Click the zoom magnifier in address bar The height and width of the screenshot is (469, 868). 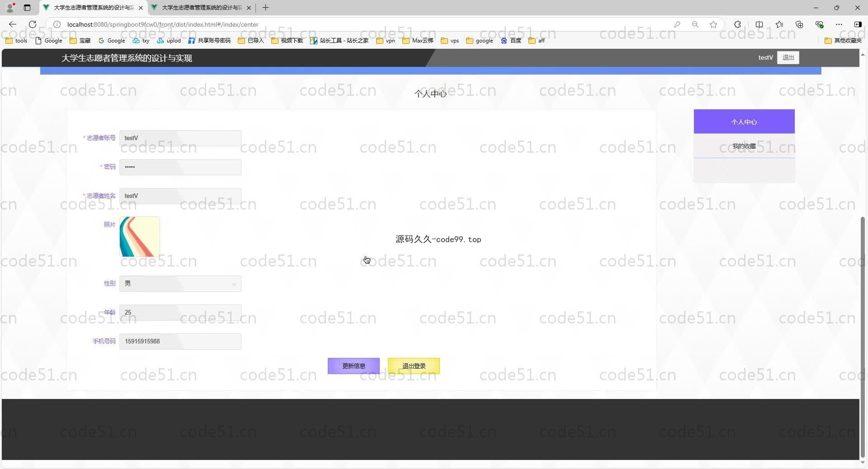695,24
